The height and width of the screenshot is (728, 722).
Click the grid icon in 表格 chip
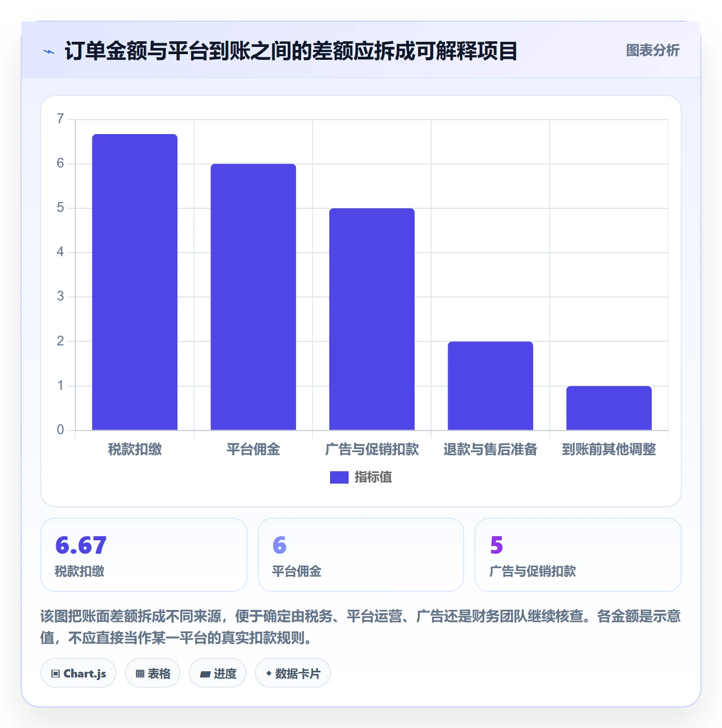click(140, 674)
